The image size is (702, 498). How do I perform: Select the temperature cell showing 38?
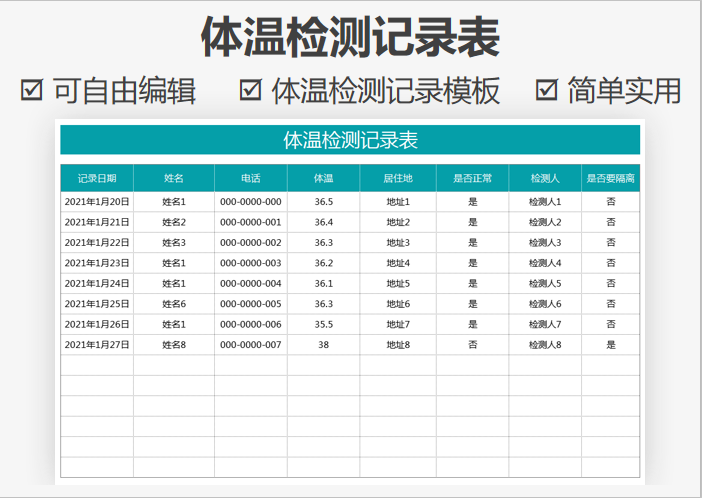pyautogui.click(x=323, y=345)
